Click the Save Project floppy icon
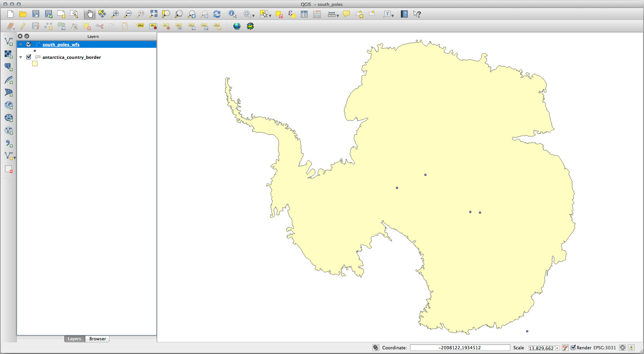 pos(36,14)
